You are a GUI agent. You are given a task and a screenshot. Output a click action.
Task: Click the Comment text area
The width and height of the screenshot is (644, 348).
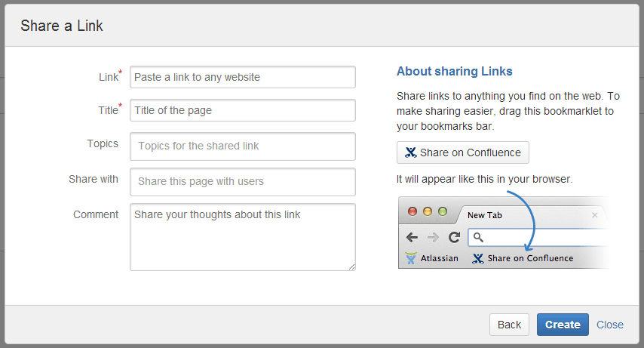[x=243, y=237]
